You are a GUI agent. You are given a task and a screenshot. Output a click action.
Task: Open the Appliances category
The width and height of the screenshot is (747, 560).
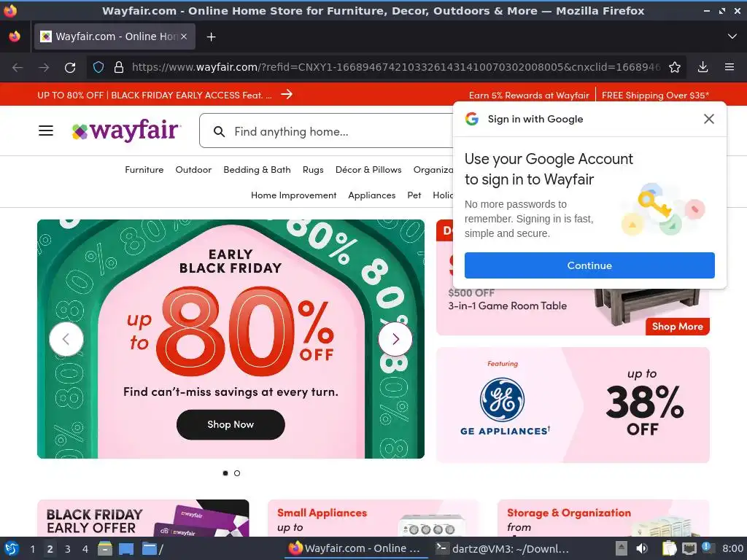(371, 195)
